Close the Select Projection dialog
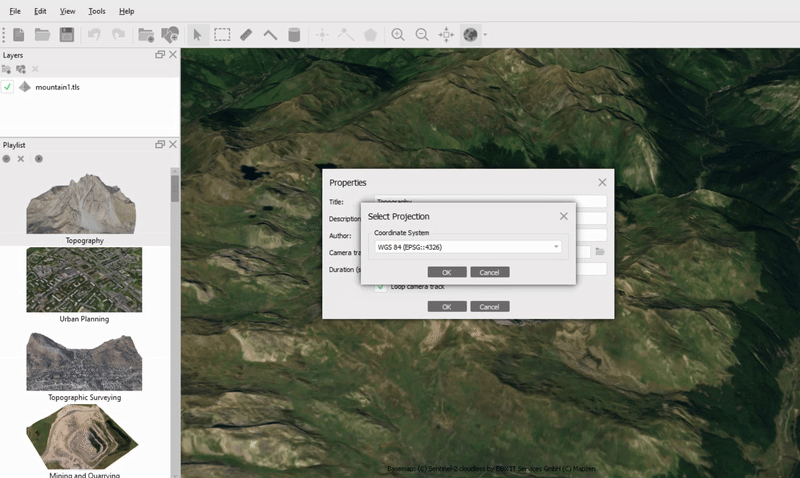 (x=564, y=216)
